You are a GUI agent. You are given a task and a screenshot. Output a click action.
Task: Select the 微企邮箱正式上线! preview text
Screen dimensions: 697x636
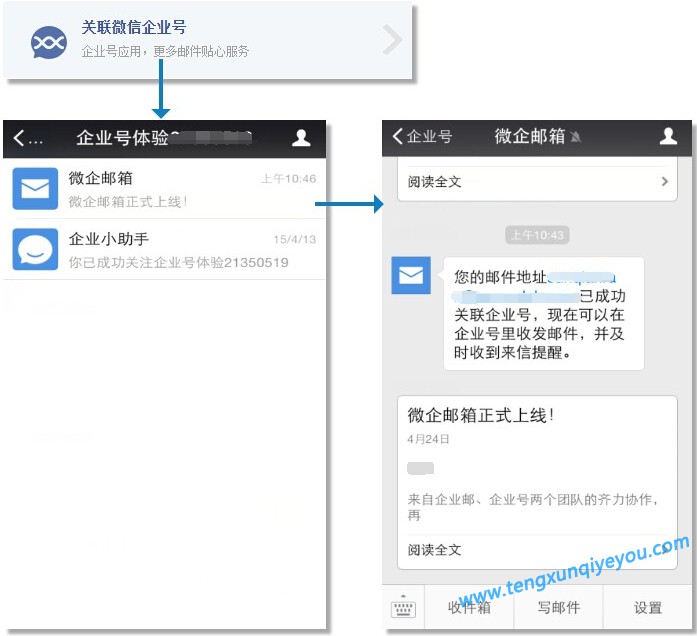tap(128, 202)
